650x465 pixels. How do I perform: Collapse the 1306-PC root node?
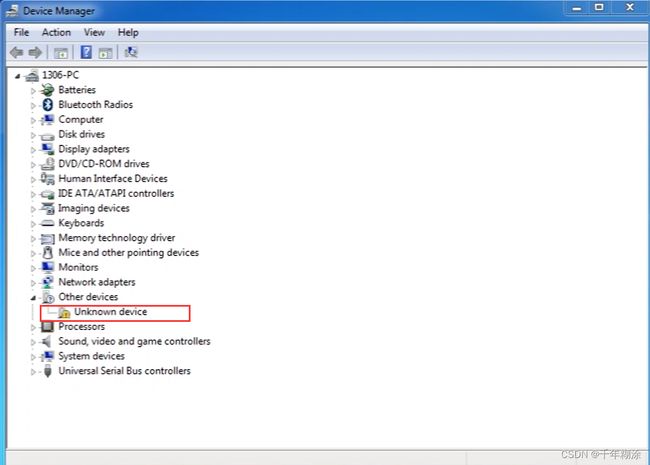point(17,76)
